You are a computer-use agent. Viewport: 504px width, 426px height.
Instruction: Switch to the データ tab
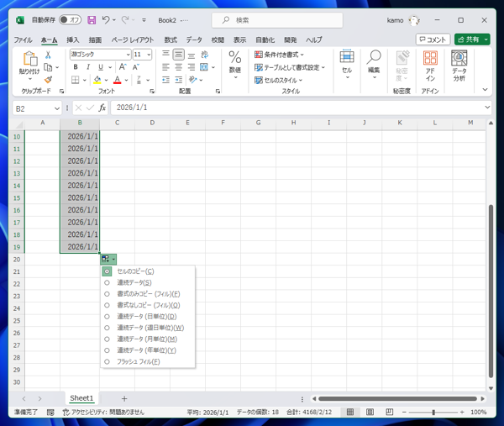194,39
